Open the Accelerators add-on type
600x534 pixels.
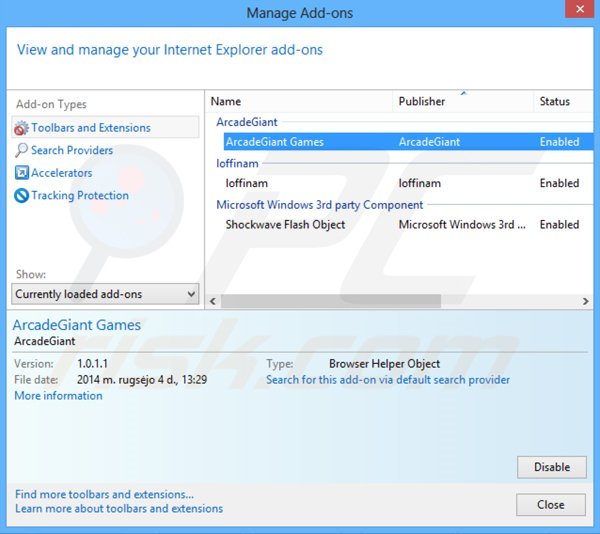coord(62,173)
